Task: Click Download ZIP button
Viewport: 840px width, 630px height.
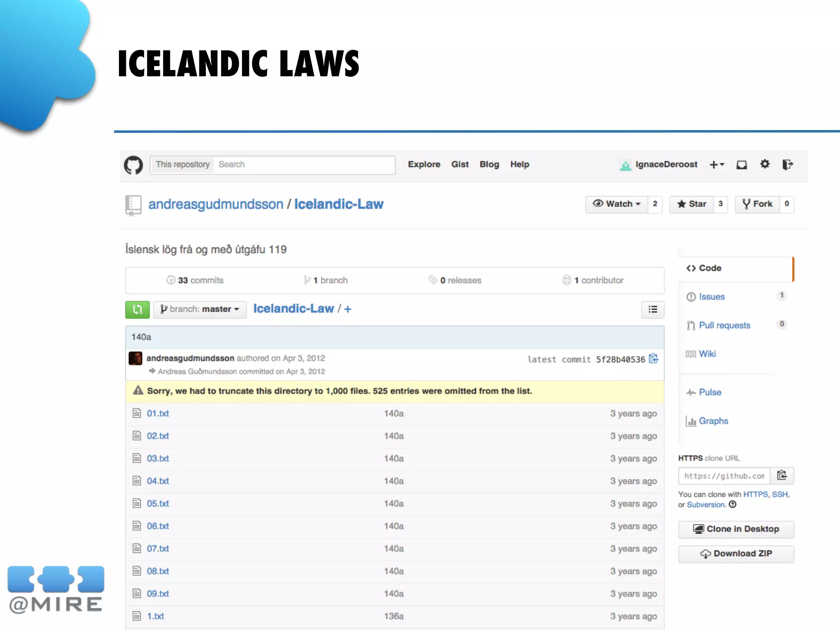Action: (x=736, y=554)
